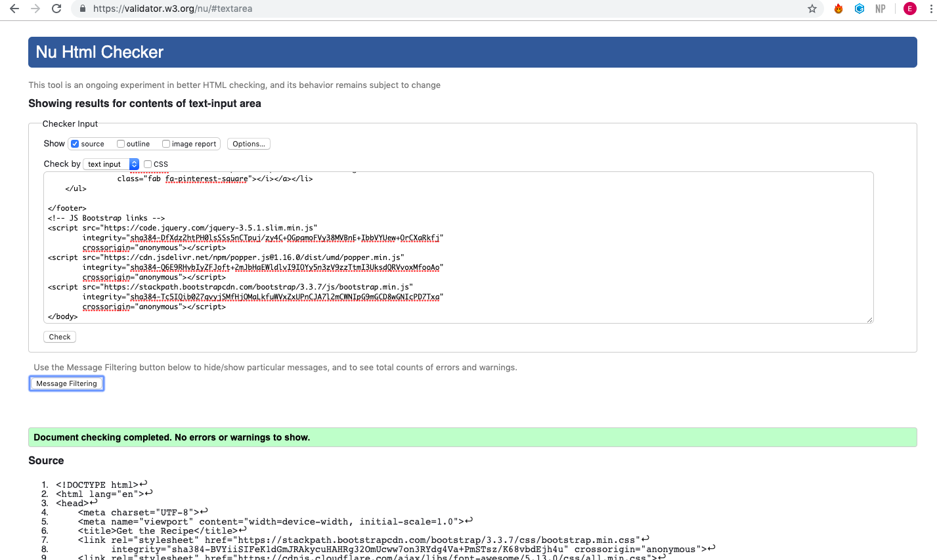Click the 'JS Bootstrap links' comment line

(106, 218)
